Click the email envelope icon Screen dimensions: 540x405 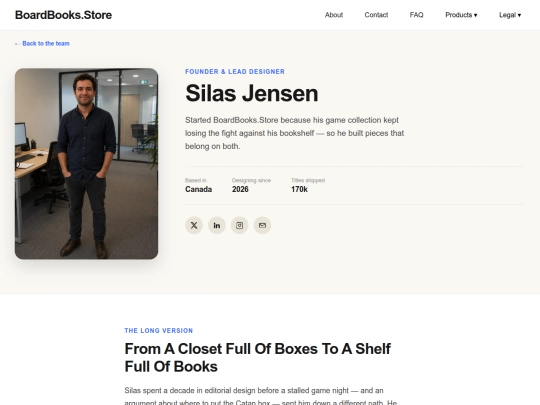(262, 225)
